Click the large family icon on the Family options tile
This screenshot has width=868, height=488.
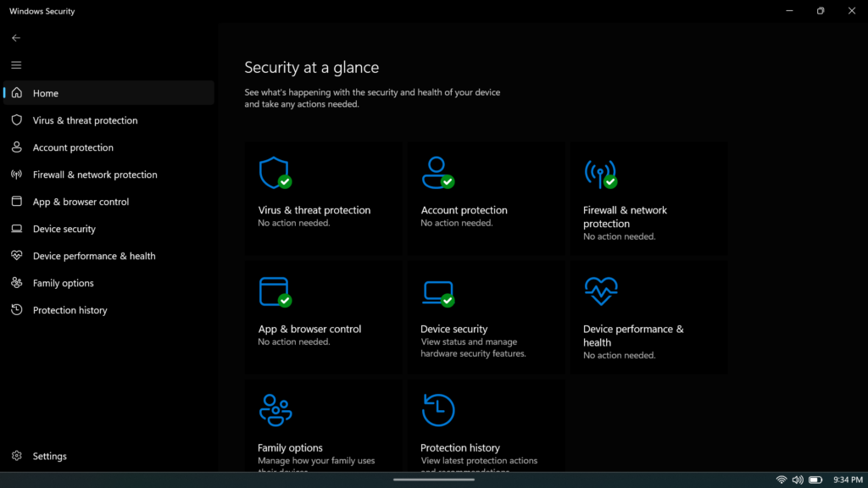(x=275, y=410)
